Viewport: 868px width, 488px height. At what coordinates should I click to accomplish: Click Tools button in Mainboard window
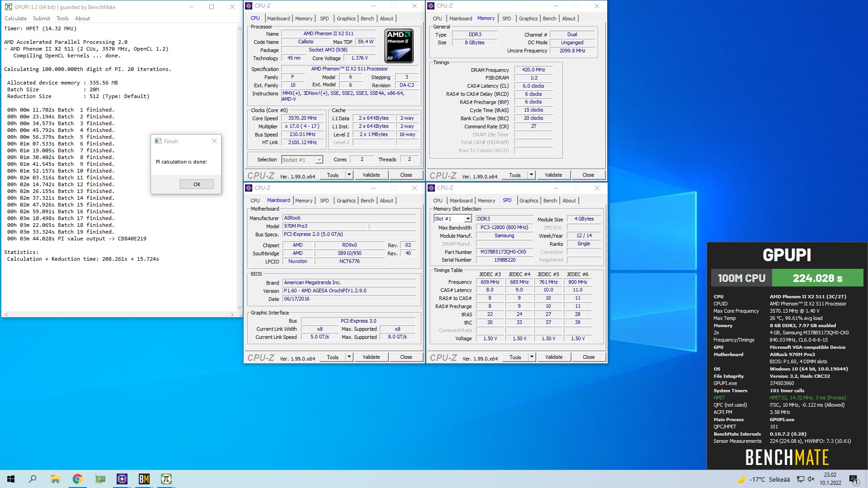point(333,357)
